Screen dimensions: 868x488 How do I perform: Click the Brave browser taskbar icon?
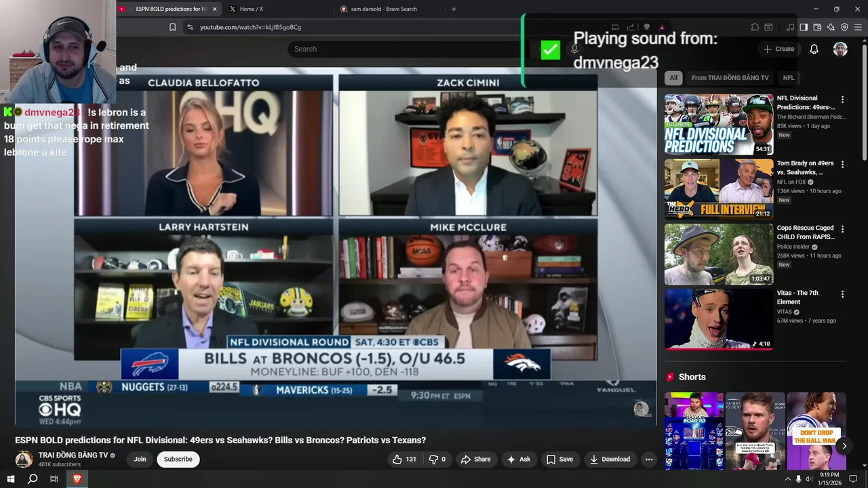point(77,479)
